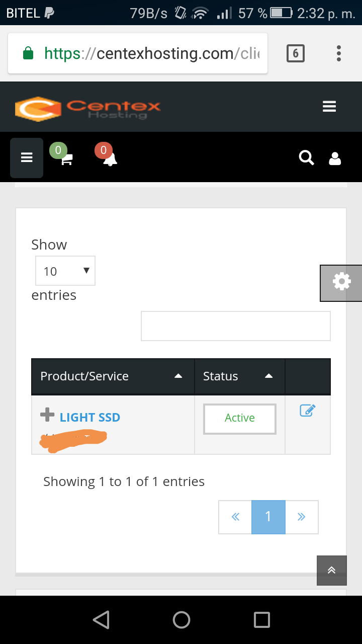Viewport: 362px width, 644px height.
Task: Click the table search input field
Action: 236,326
